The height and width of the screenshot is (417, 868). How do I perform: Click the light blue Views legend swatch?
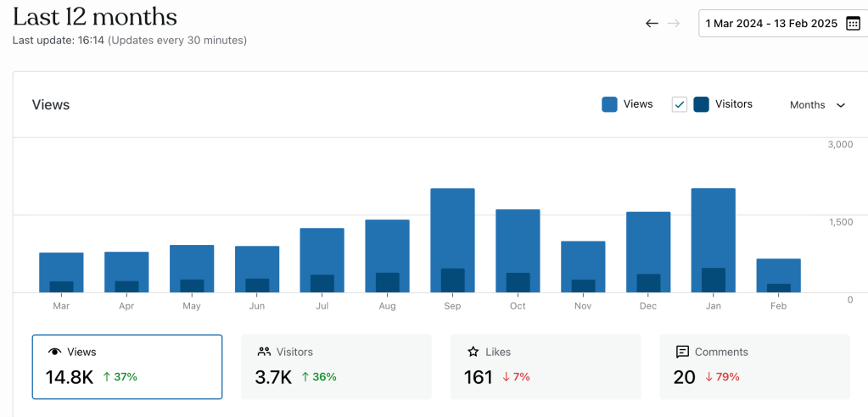pyautogui.click(x=609, y=104)
